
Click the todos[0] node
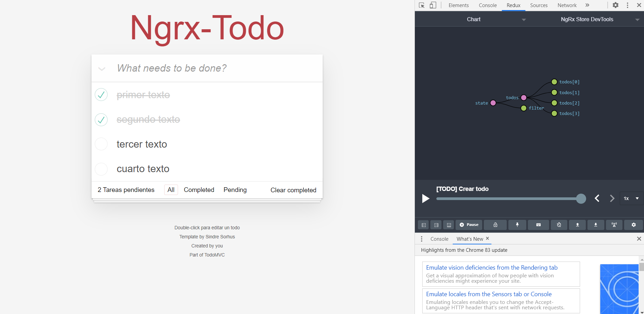(x=554, y=82)
